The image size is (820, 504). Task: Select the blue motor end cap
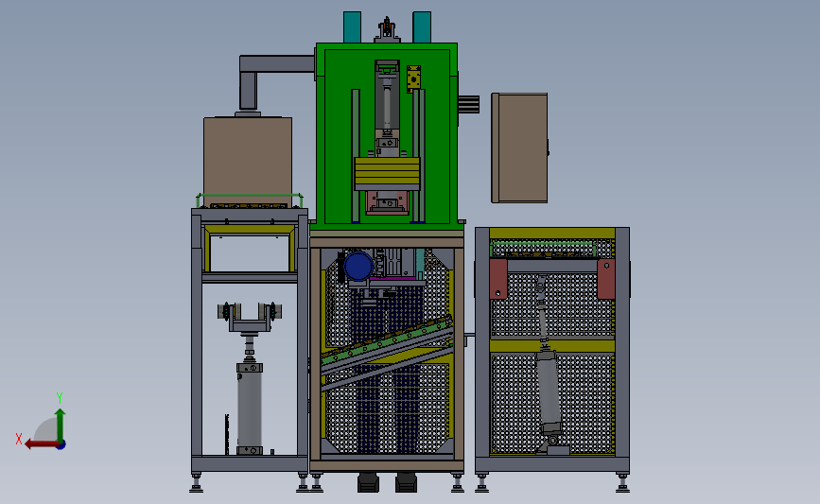point(358,266)
